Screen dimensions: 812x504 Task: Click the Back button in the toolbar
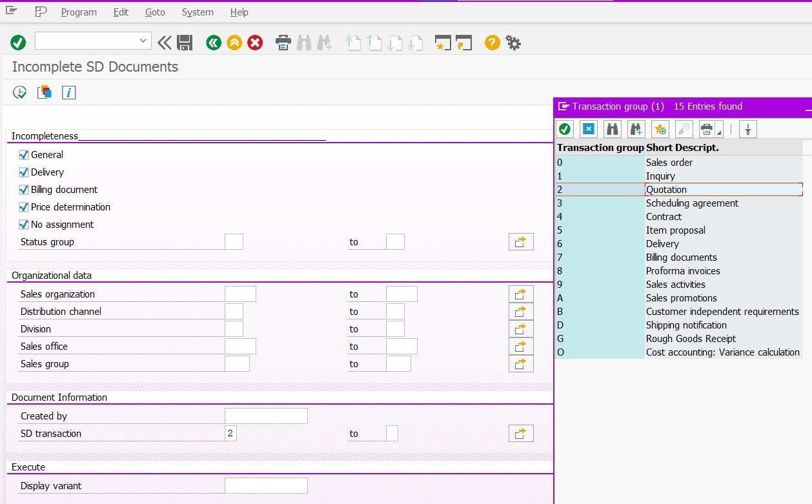[214, 42]
